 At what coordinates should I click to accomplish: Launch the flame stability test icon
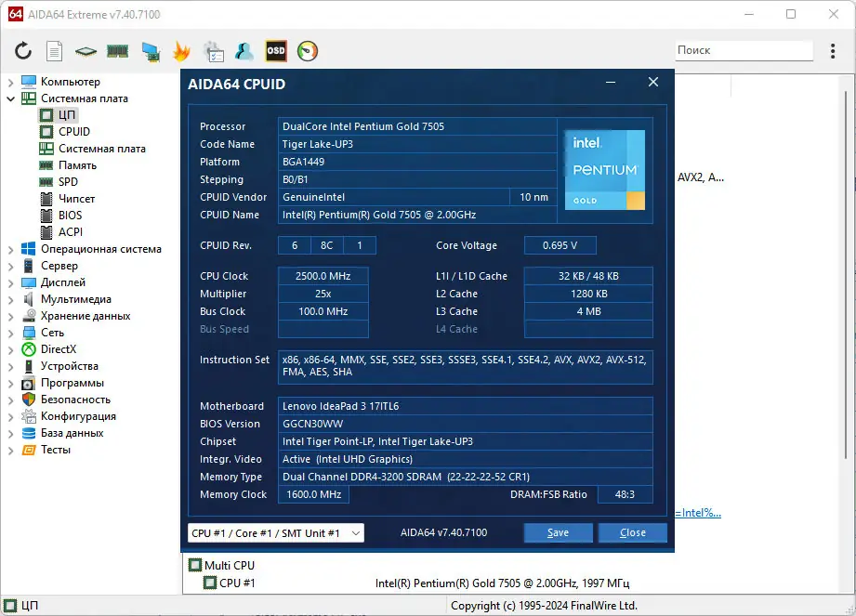pos(181,51)
